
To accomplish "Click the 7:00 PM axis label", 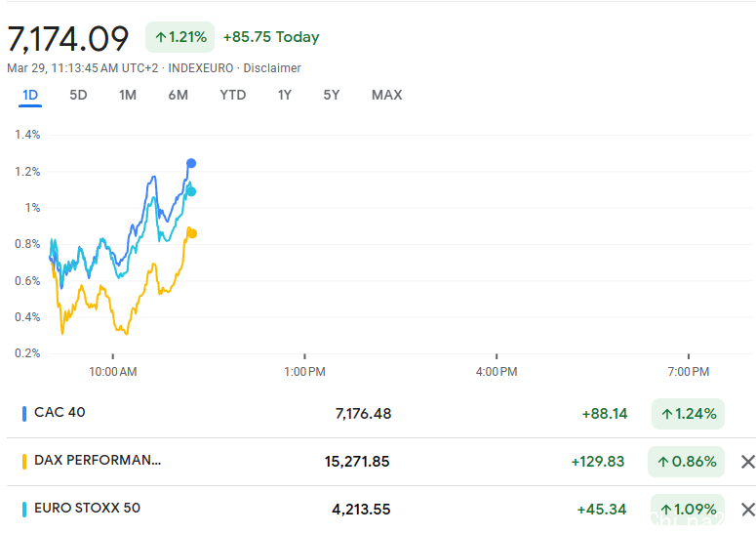I will click(689, 372).
